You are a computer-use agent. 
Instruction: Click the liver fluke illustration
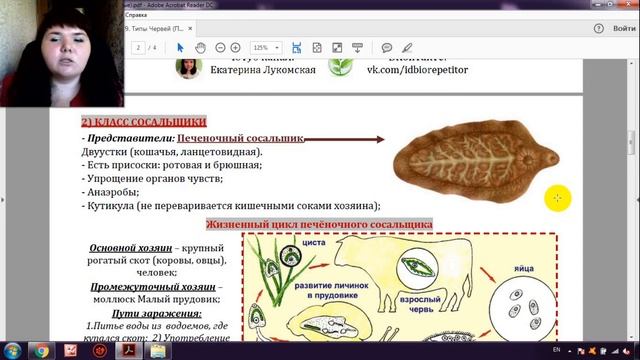(x=476, y=161)
